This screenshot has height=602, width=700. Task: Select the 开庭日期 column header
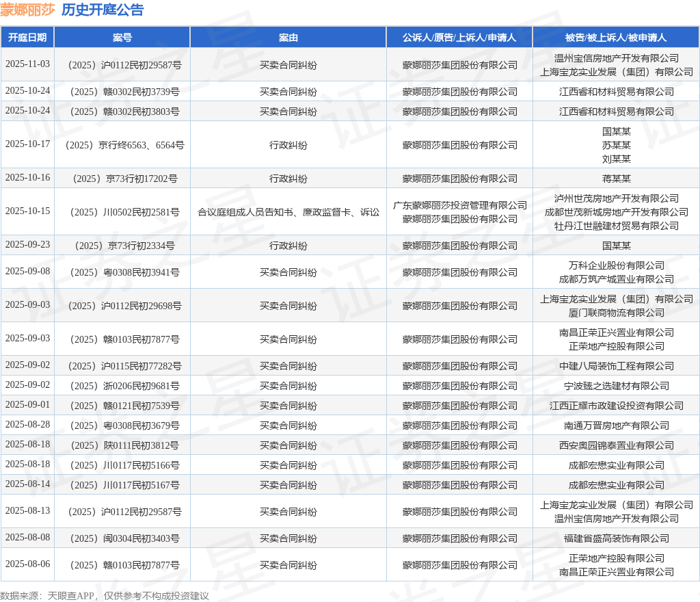tap(27, 38)
